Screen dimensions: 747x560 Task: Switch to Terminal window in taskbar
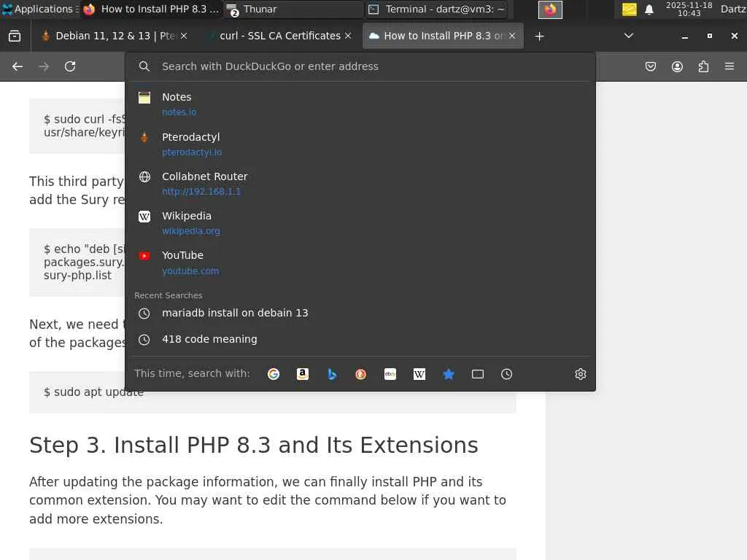pos(436,9)
